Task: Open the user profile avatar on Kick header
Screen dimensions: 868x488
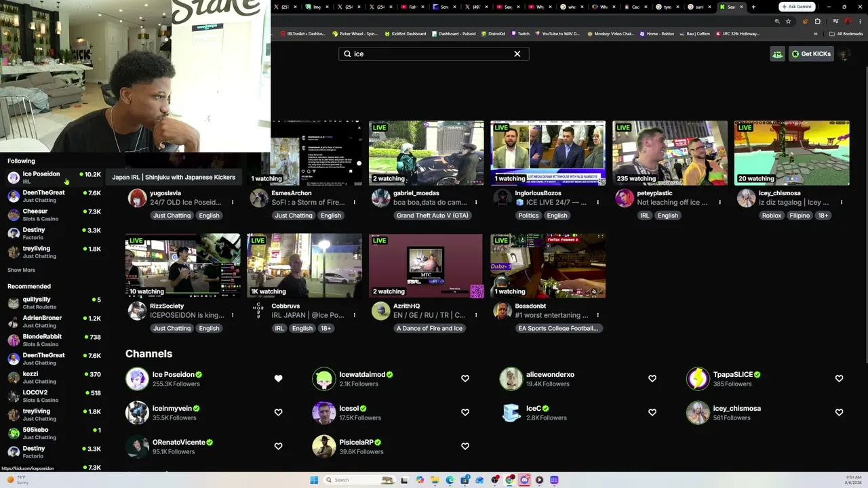Action: point(844,54)
